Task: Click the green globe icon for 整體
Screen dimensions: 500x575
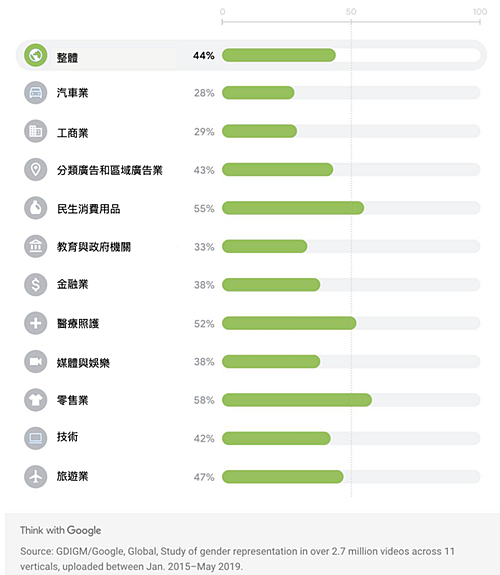Action: (36, 55)
